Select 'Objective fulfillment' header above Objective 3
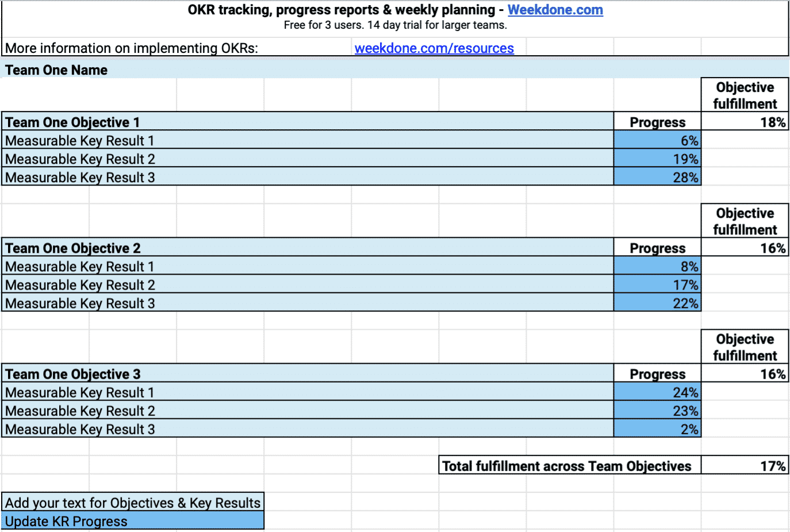 (x=745, y=347)
